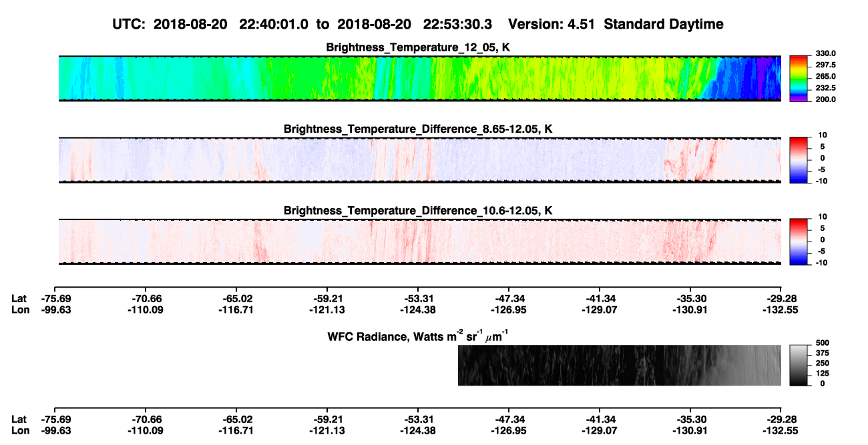The height and width of the screenshot is (445, 868).
Task: Select the start time 22:40:01.0 in header
Action: pos(272,24)
